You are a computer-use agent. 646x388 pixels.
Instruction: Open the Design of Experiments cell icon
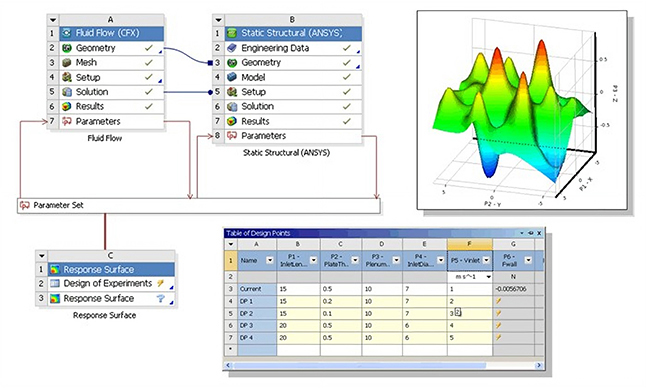pos(55,283)
